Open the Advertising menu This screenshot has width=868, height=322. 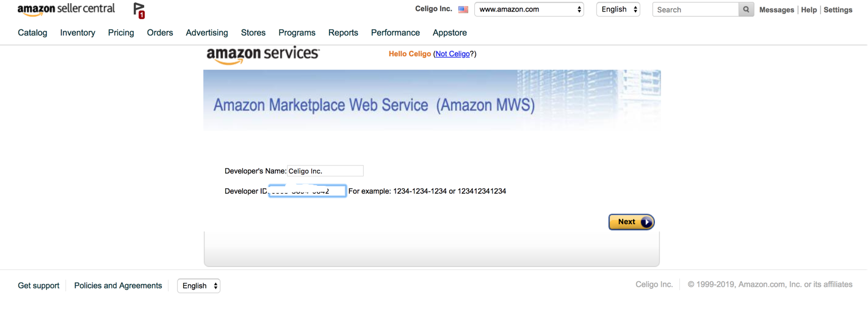tap(207, 33)
